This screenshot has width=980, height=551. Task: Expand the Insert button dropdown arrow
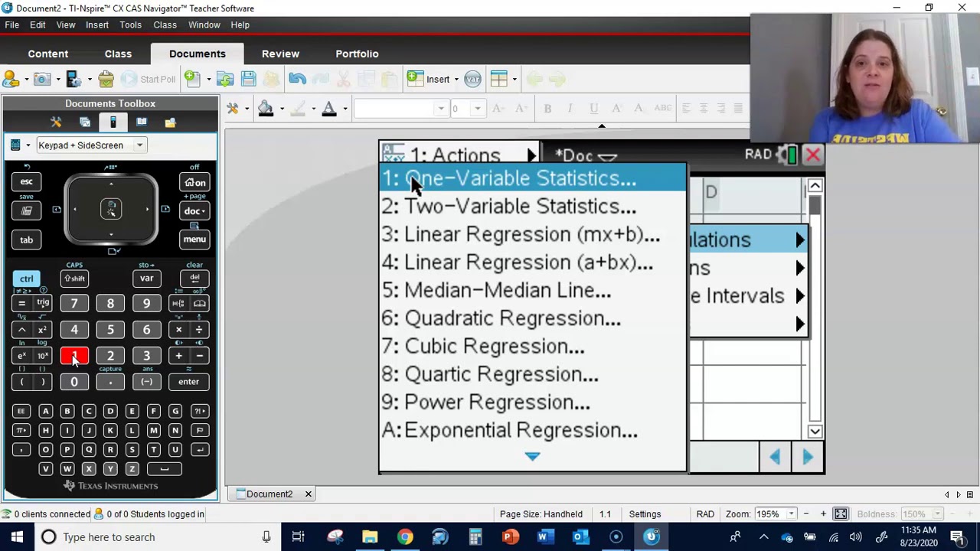pyautogui.click(x=456, y=79)
